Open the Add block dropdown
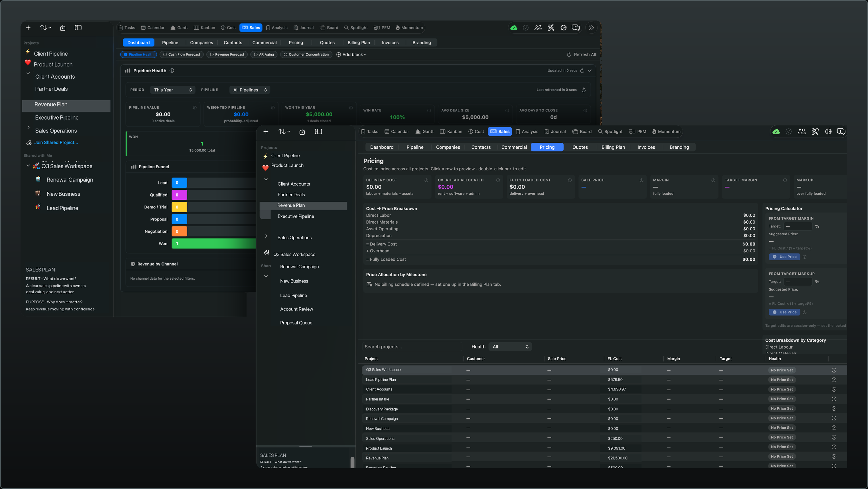The image size is (868, 489). pos(351,54)
